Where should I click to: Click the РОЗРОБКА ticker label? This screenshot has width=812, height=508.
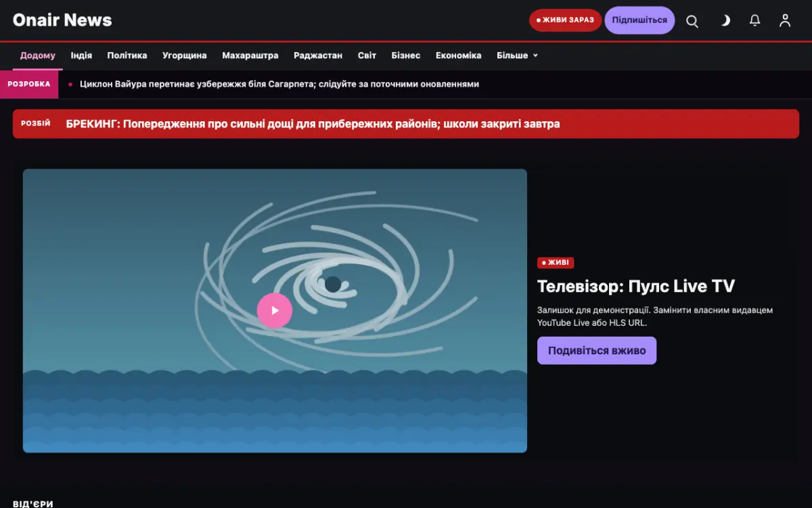tap(29, 84)
